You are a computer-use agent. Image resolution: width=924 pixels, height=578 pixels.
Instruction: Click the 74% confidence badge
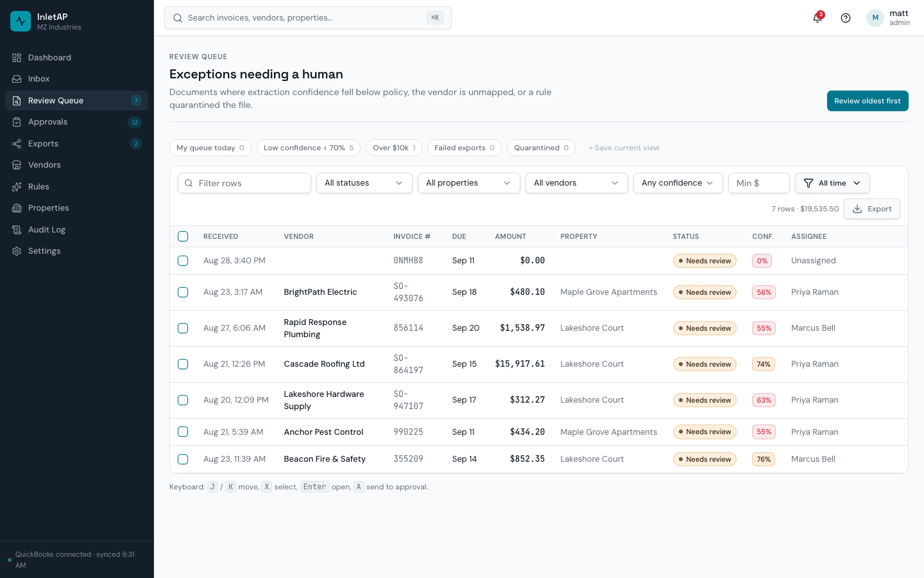pyautogui.click(x=764, y=364)
